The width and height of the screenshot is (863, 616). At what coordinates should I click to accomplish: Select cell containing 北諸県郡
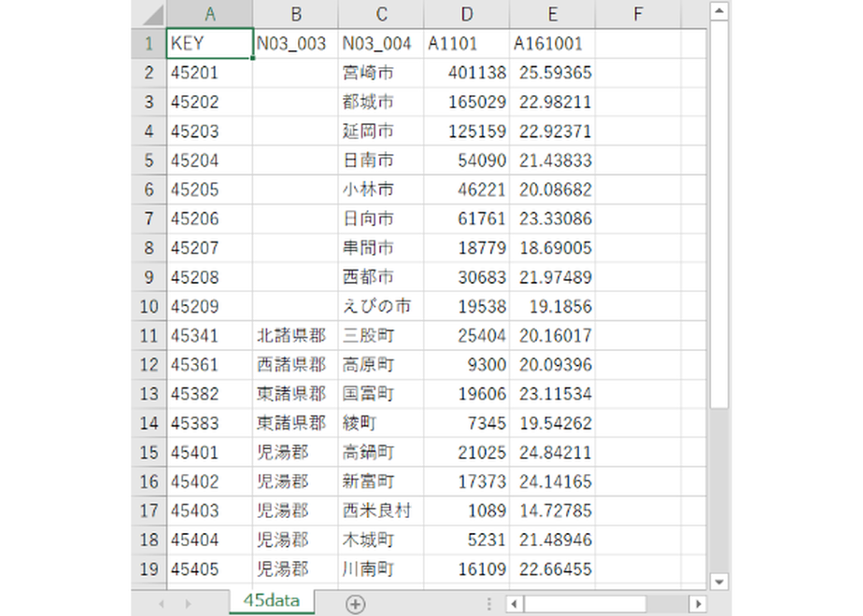[x=295, y=335]
